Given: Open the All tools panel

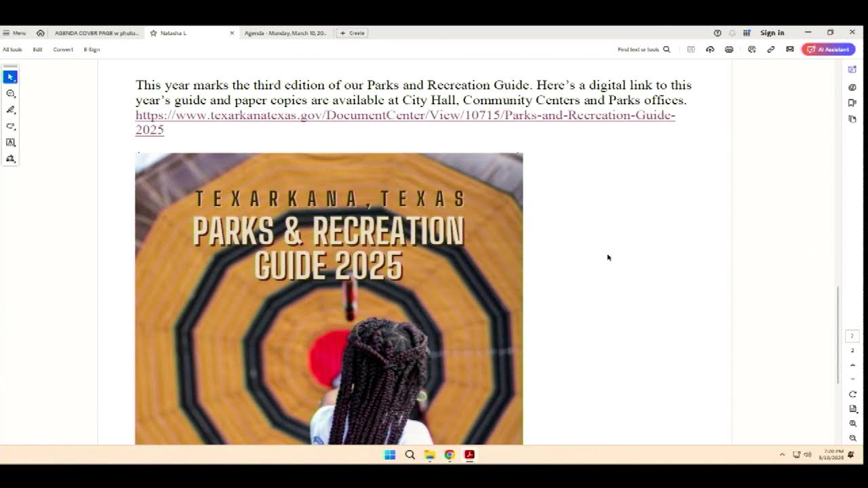Looking at the screenshot, I should (12, 49).
